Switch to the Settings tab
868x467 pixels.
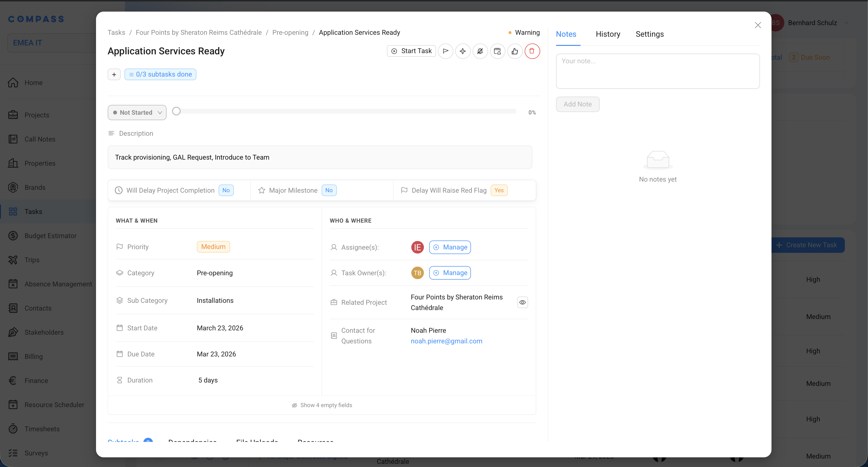point(650,34)
